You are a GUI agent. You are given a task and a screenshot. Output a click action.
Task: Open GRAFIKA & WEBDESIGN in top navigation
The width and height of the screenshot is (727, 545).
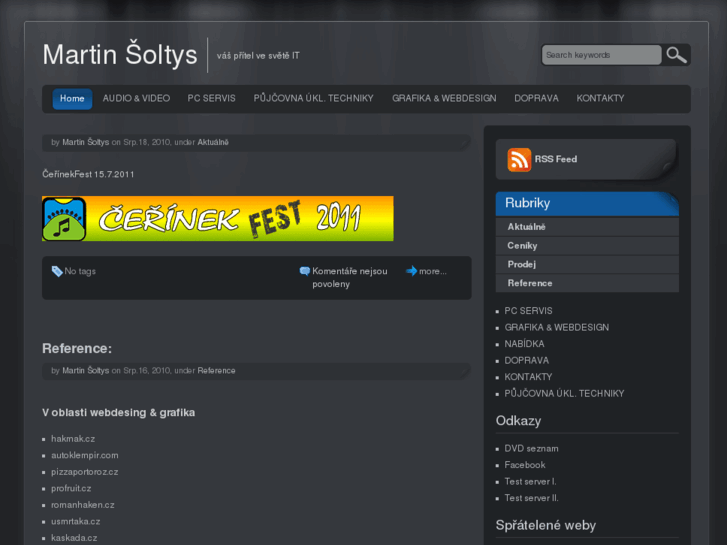pos(444,98)
